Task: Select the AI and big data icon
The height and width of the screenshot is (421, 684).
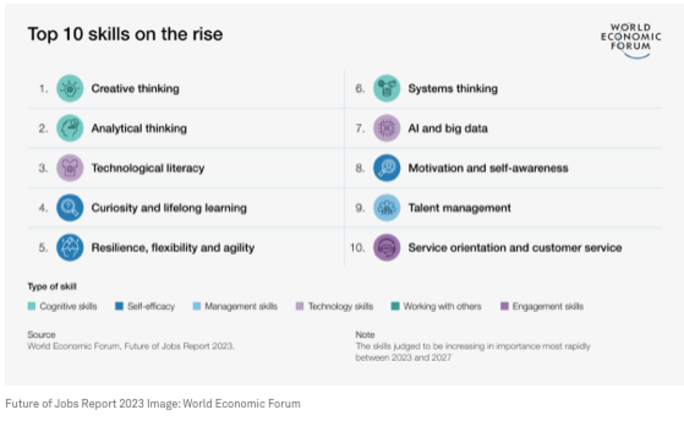Action: (x=387, y=128)
